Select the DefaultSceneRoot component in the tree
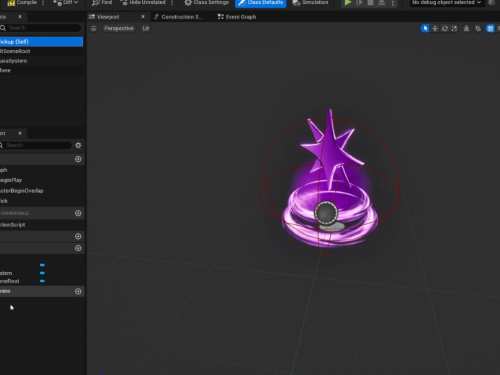Image resolution: width=500 pixels, height=375 pixels. click(x=15, y=51)
